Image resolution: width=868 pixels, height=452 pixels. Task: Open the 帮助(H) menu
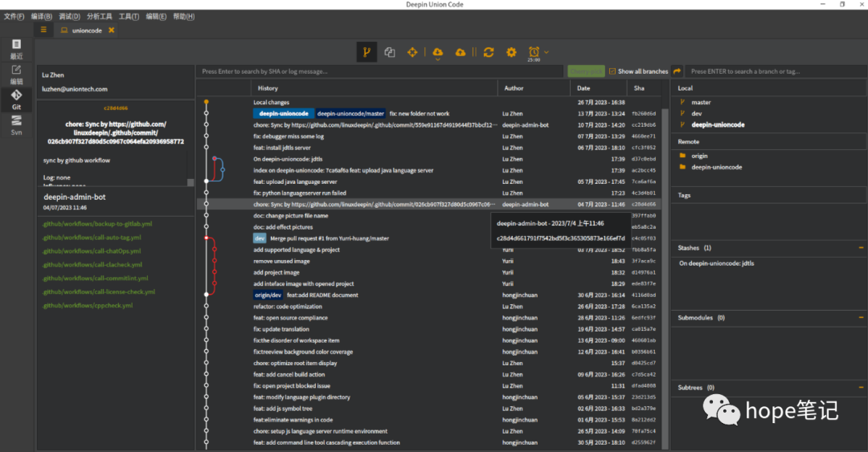pyautogui.click(x=184, y=17)
